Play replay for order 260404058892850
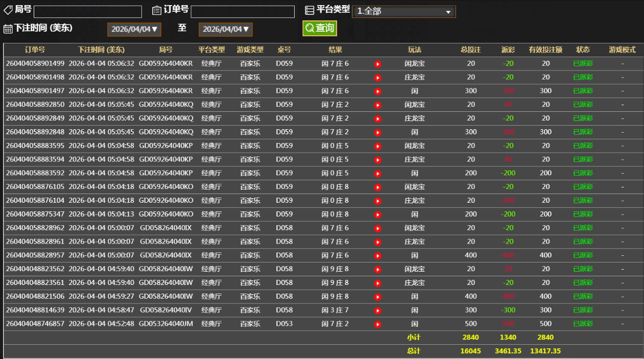Screen dimensions: 644x359 (x=377, y=105)
